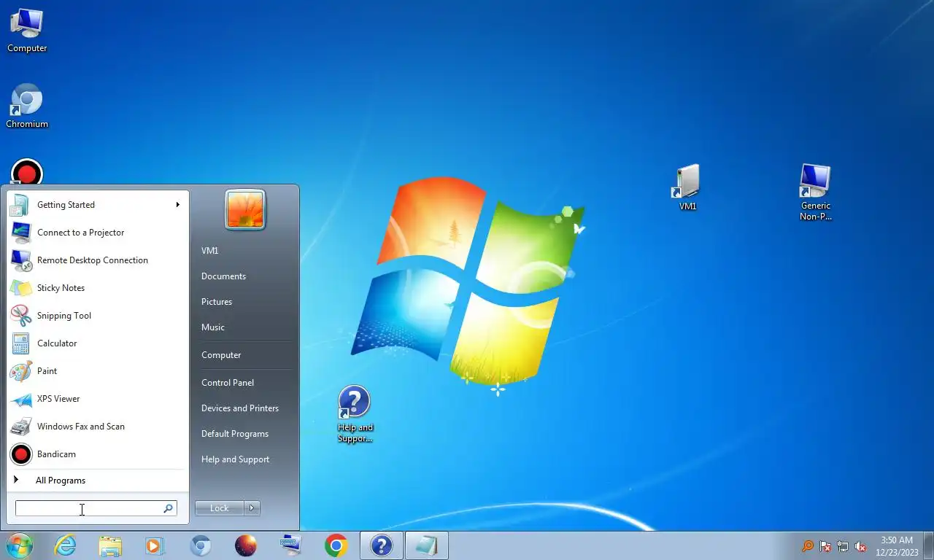
Task: Click the network tray icon
Action: (x=843, y=546)
